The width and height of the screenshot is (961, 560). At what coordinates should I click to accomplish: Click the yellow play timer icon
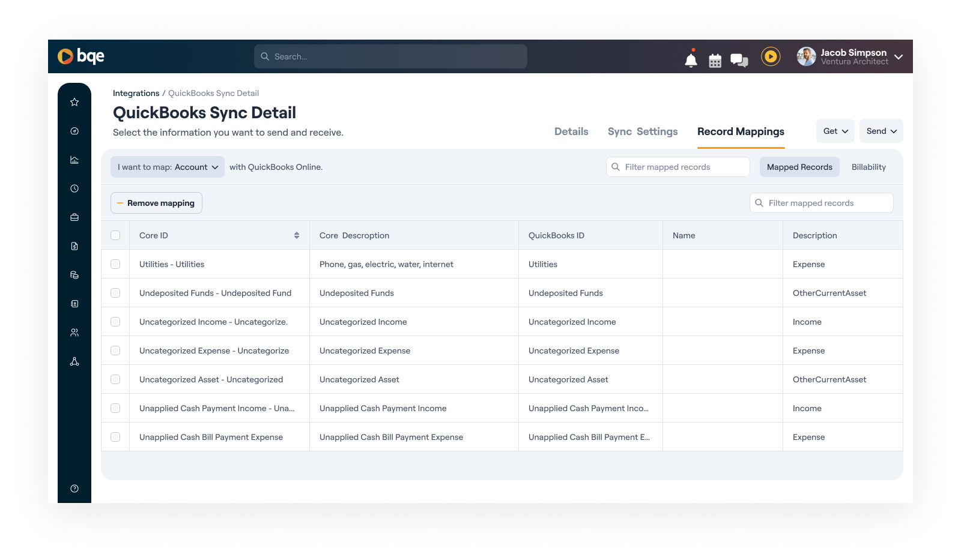[771, 56]
